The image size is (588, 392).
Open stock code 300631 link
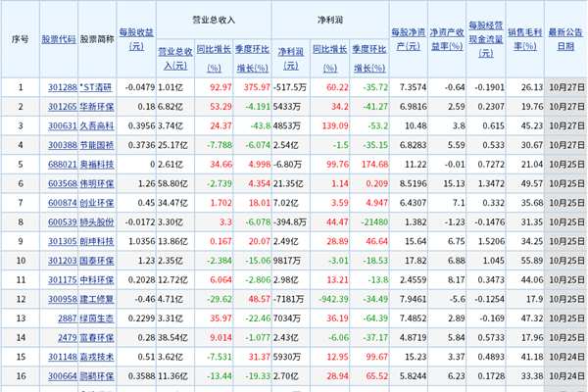point(62,124)
